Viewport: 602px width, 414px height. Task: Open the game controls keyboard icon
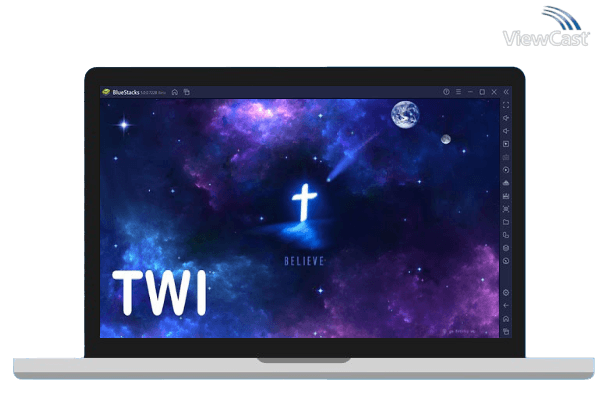(x=506, y=157)
